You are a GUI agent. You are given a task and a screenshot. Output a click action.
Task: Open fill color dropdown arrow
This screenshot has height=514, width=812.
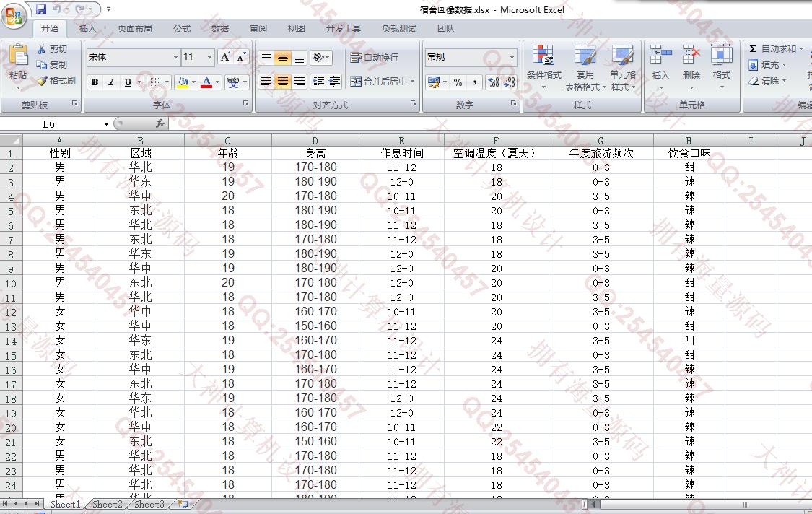coord(193,82)
